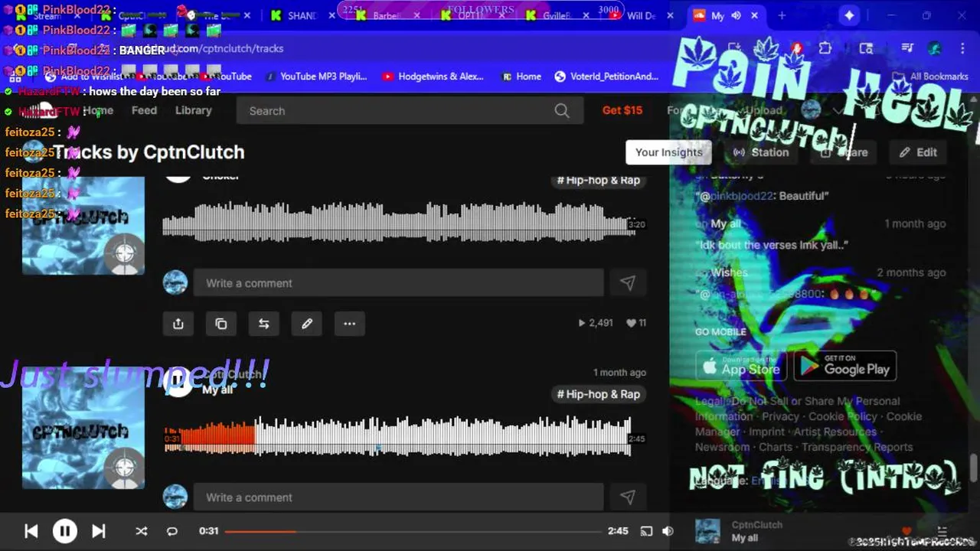Image resolution: width=980 pixels, height=551 pixels.
Task: Open My all title link in the player bar
Action: [745, 538]
